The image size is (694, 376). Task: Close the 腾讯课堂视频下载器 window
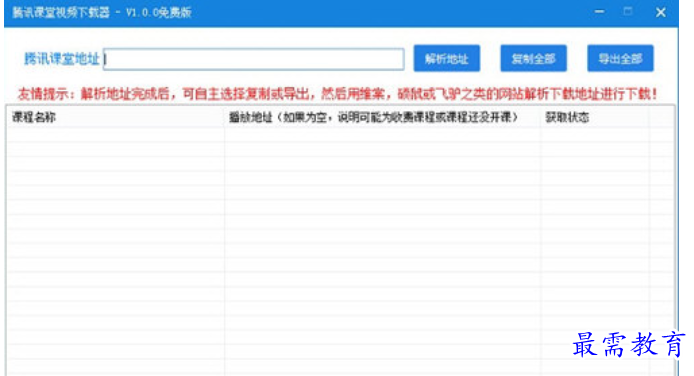tap(660, 12)
